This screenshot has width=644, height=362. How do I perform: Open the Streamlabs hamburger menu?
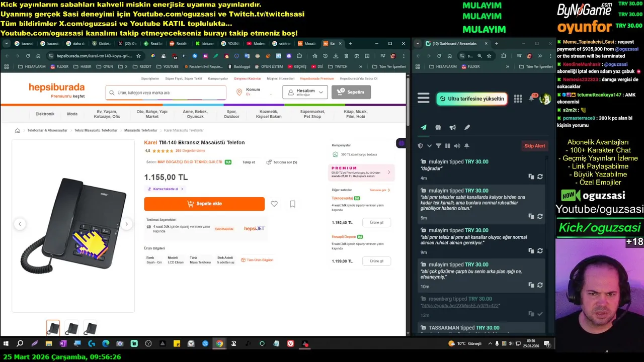pos(423,99)
